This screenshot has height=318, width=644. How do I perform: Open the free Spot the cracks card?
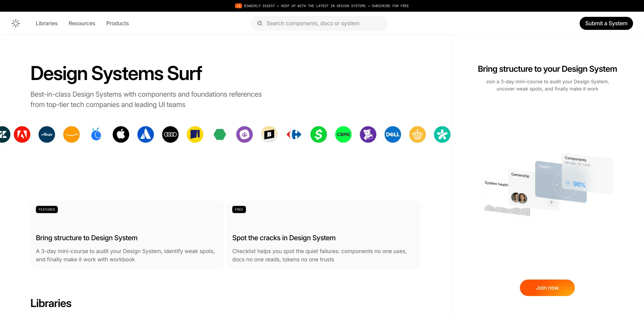(323, 235)
